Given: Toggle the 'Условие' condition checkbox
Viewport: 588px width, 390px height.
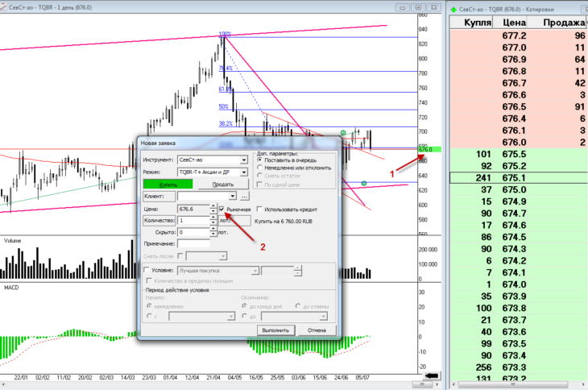Looking at the screenshot, I should coord(147,270).
